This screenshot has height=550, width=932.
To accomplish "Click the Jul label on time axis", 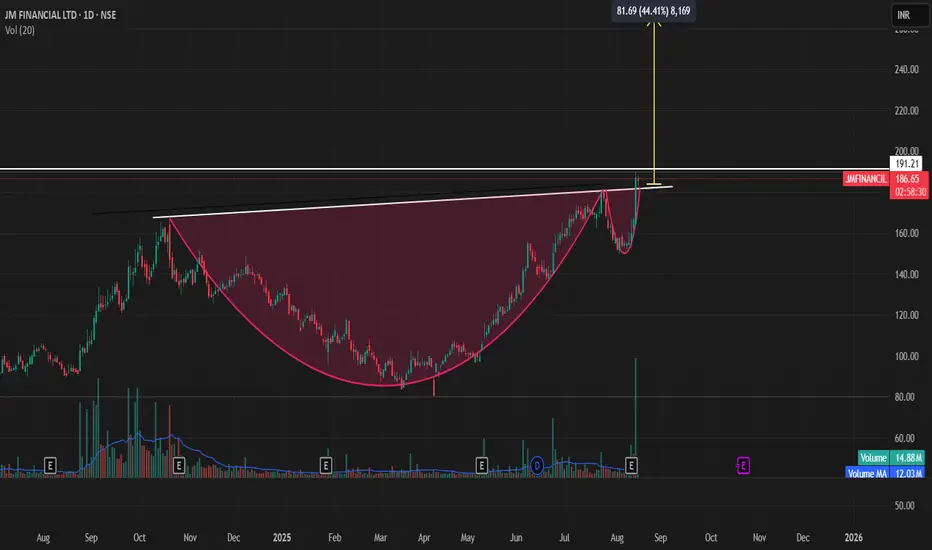I will tap(564, 538).
